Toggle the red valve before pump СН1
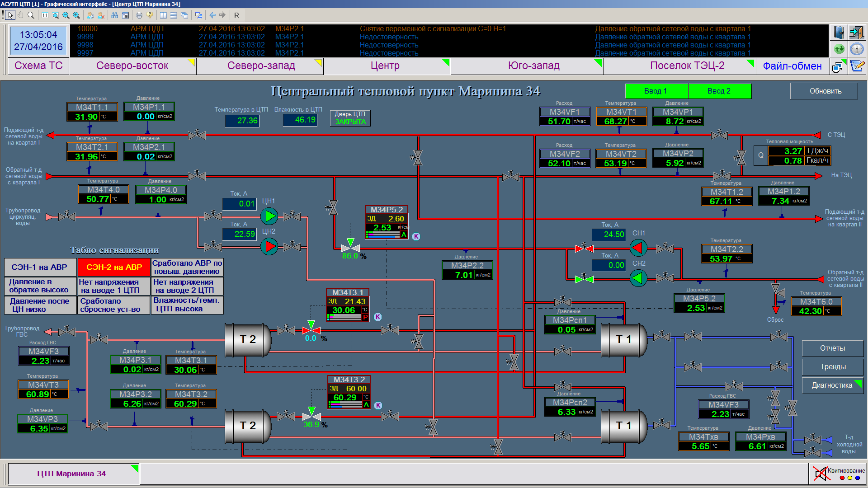 tap(584, 248)
